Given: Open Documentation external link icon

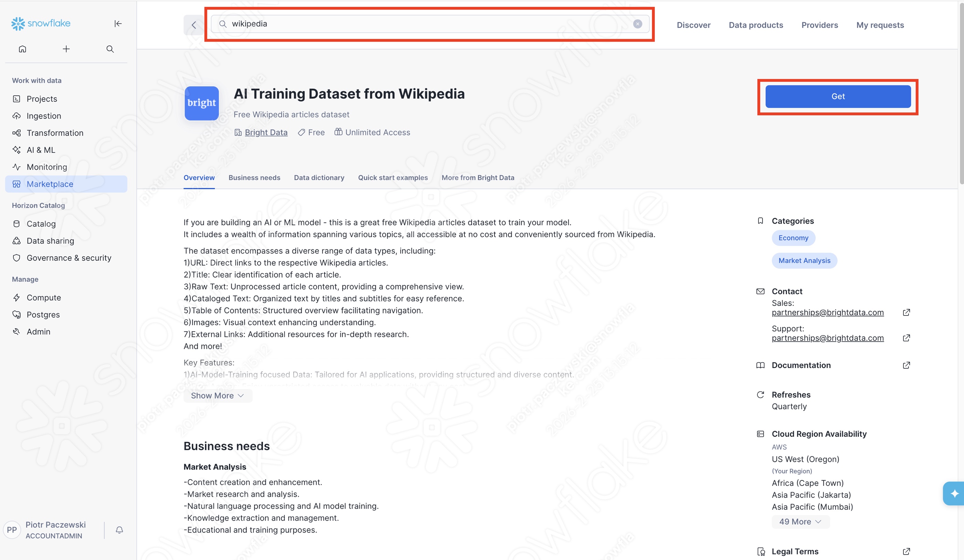Looking at the screenshot, I should coord(906,365).
